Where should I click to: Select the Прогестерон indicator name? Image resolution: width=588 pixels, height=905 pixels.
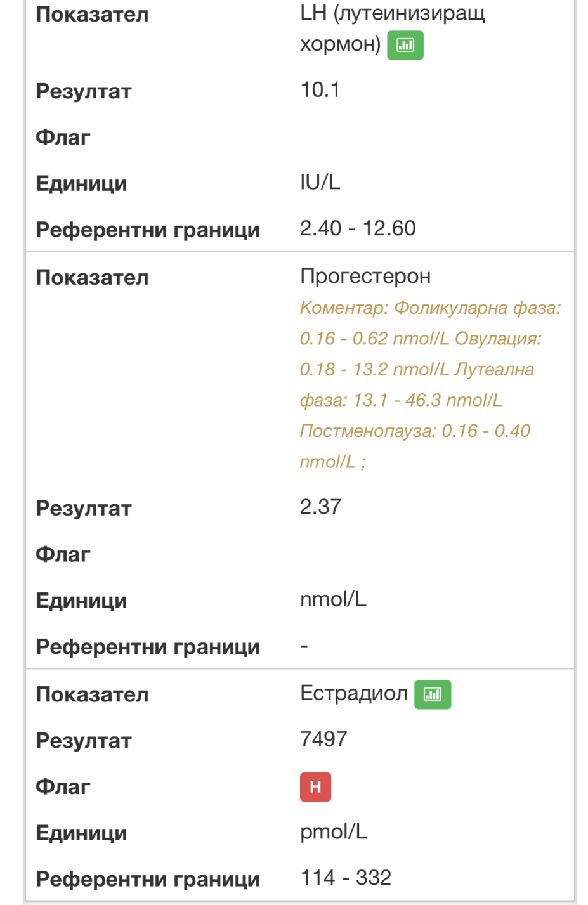click(x=365, y=277)
